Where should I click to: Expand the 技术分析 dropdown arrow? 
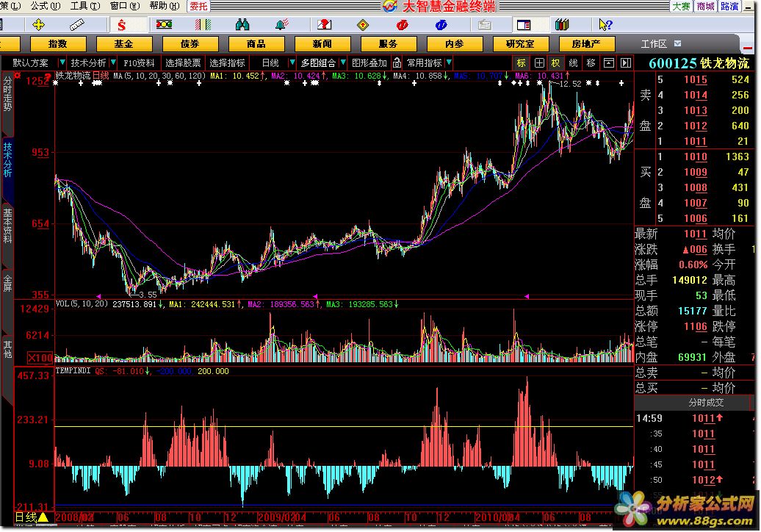tap(113, 62)
